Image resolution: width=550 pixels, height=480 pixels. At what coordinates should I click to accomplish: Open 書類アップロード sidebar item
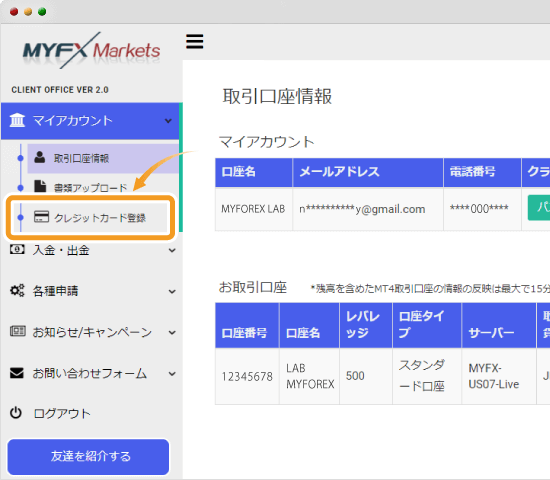click(x=90, y=188)
